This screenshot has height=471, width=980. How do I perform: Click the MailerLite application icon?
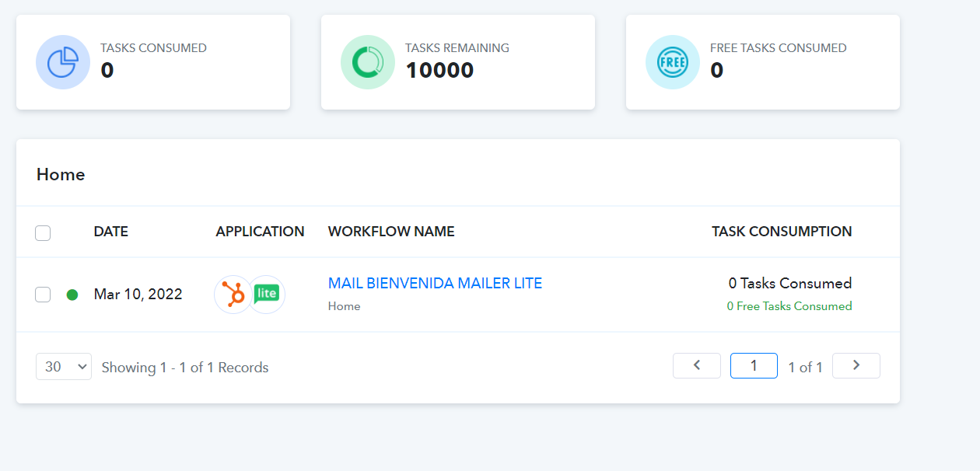pyautogui.click(x=267, y=295)
